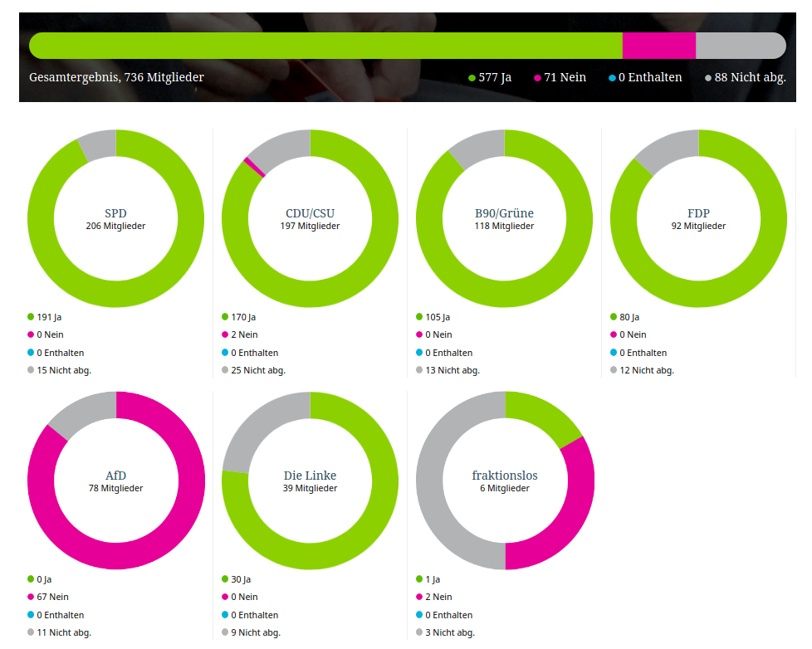
Task: Click the gray segment of the overall result bar
Action: (x=741, y=46)
